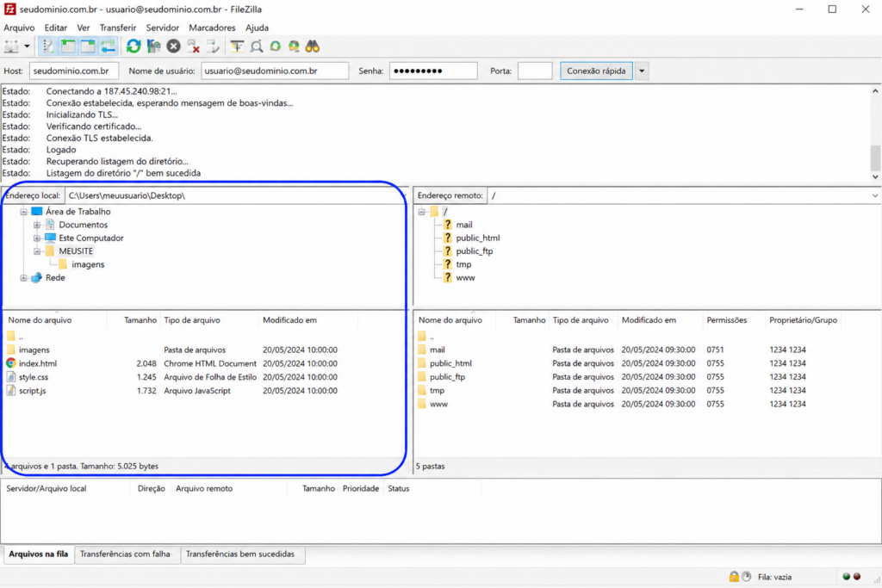The height and width of the screenshot is (588, 882).
Task: Click the magnifying glass toolbar icon
Action: [257, 46]
